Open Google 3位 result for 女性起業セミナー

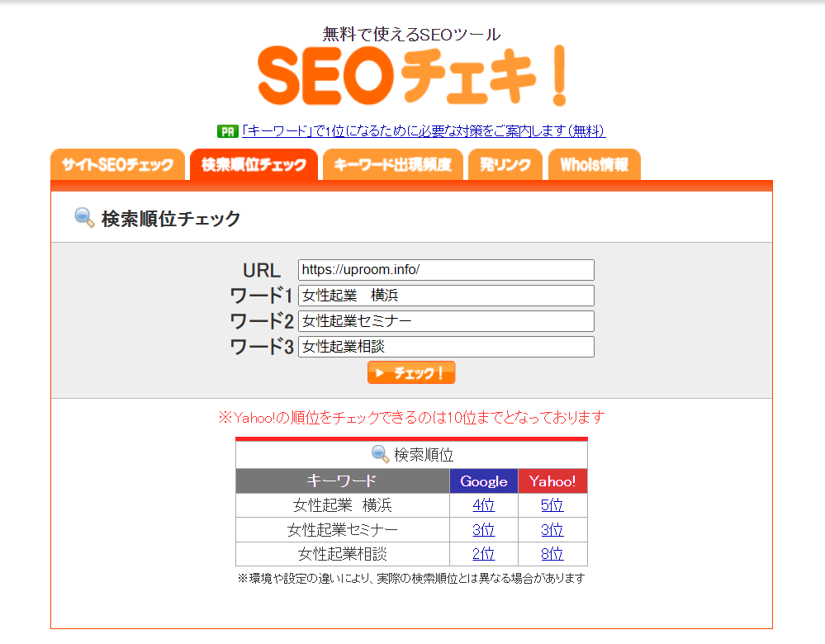(x=483, y=530)
